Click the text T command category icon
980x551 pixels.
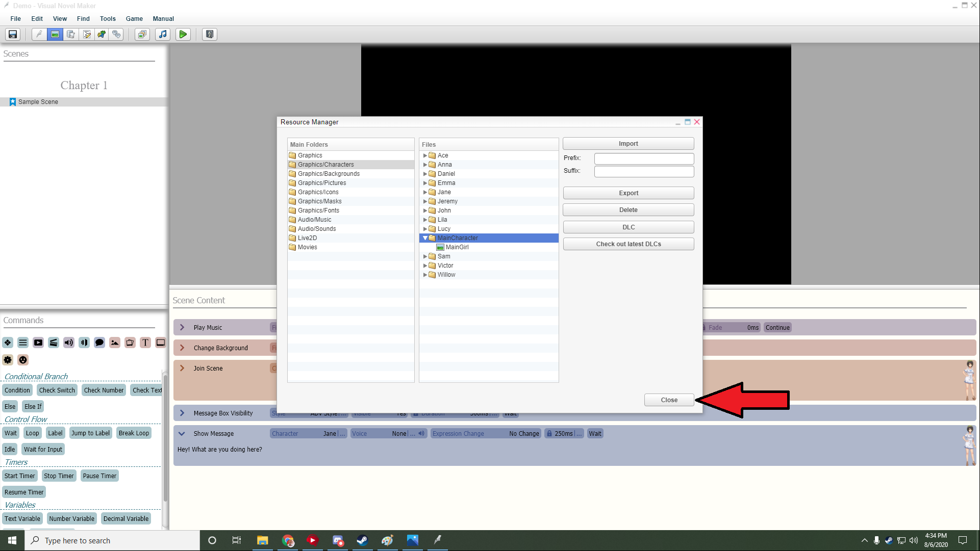(145, 343)
